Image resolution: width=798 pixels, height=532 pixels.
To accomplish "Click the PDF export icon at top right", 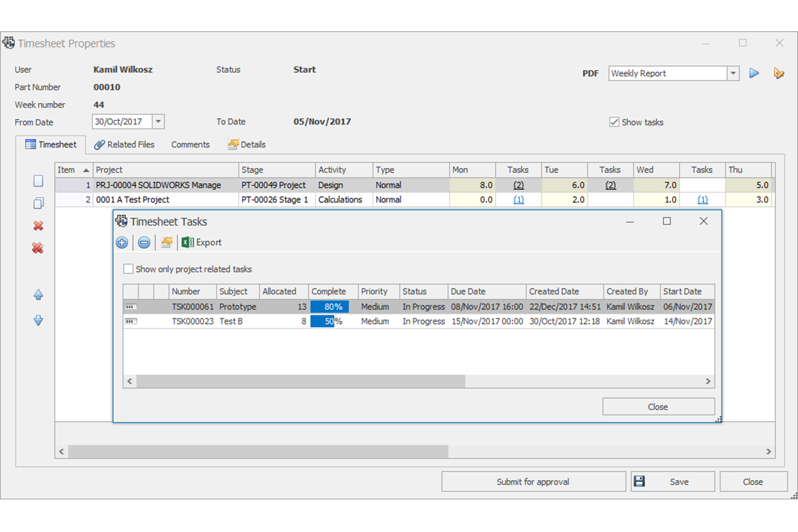I will click(x=778, y=73).
